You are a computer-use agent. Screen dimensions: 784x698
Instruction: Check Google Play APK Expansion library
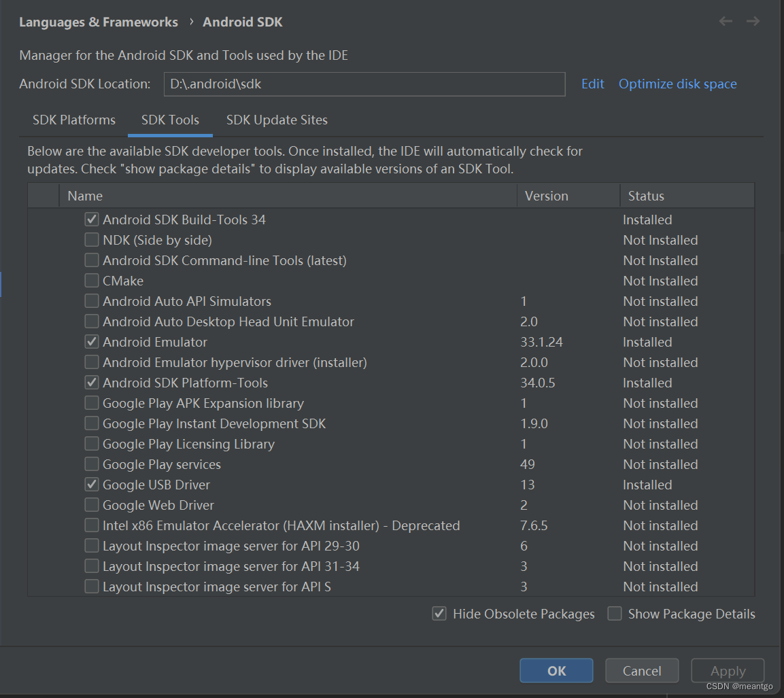tap(92, 403)
